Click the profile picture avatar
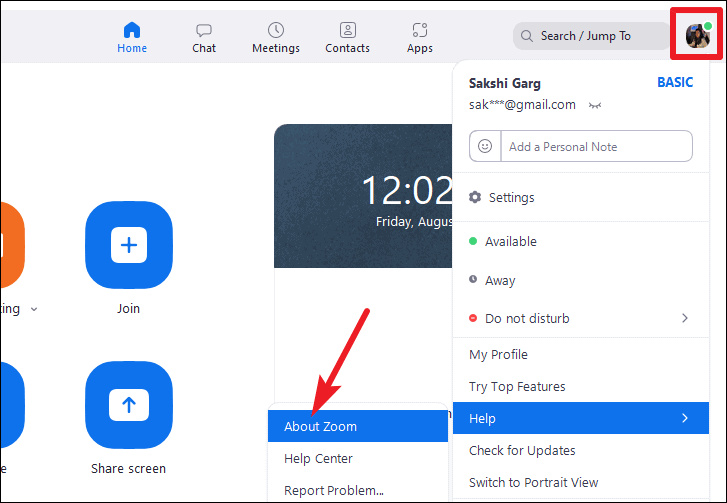This screenshot has height=503, width=727. pyautogui.click(x=697, y=35)
